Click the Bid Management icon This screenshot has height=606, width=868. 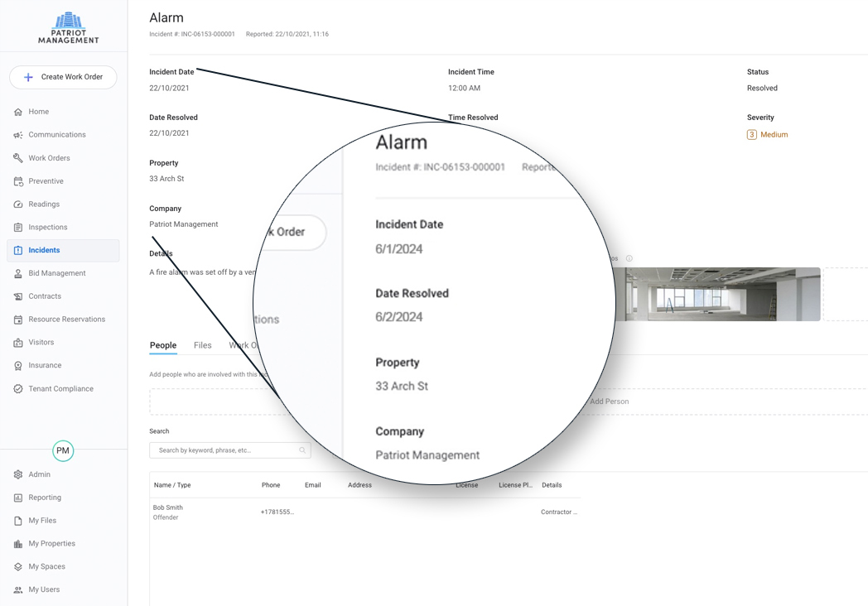point(18,273)
